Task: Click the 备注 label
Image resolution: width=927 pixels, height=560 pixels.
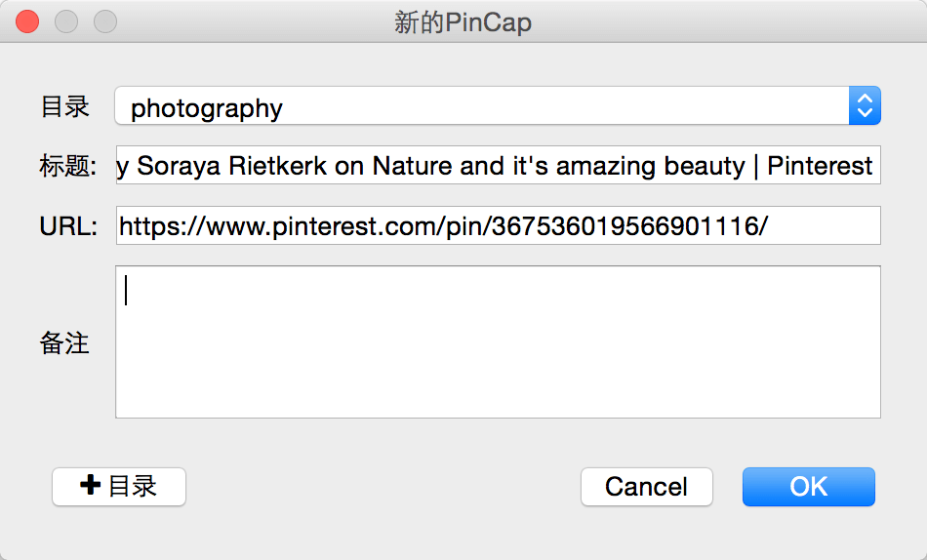Action: [64, 343]
